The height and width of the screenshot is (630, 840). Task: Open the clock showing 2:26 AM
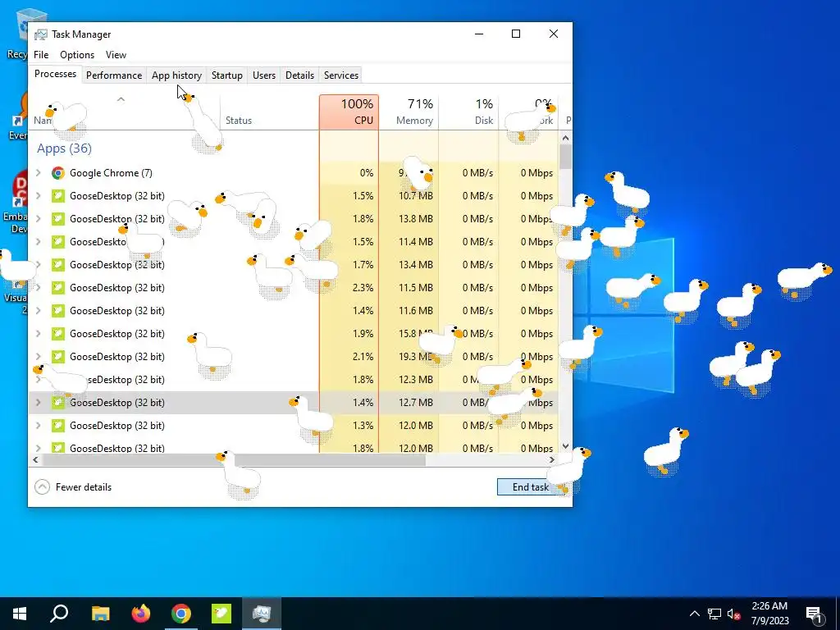[x=769, y=614]
